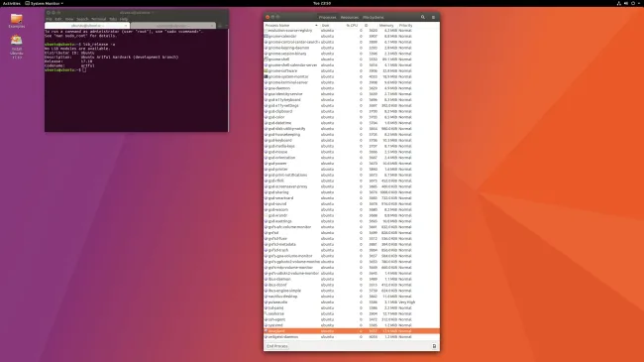644x362 pixels.
Task: Select goa-daemon process row
Action: [352, 88]
